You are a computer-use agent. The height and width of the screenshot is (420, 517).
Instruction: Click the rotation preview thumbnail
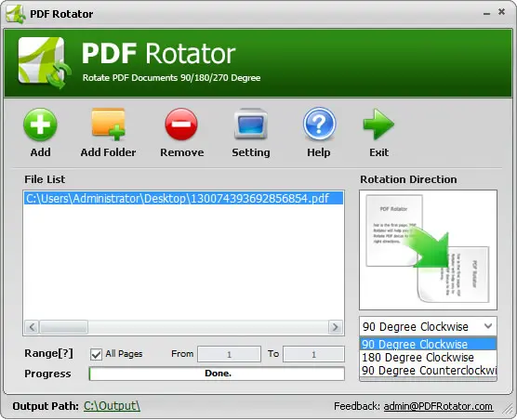tap(428, 250)
